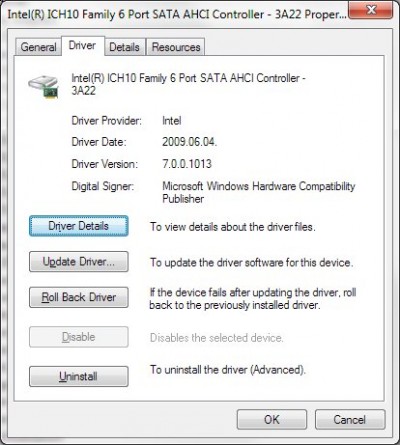
Task: Click the device name heading text
Action: [x=188, y=84]
